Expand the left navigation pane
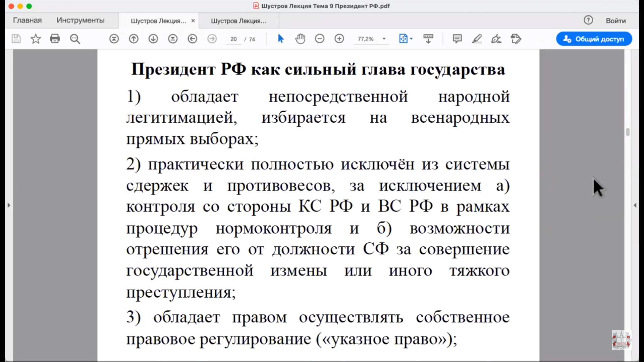The width and height of the screenshot is (644, 362). pyautogui.click(x=9, y=205)
